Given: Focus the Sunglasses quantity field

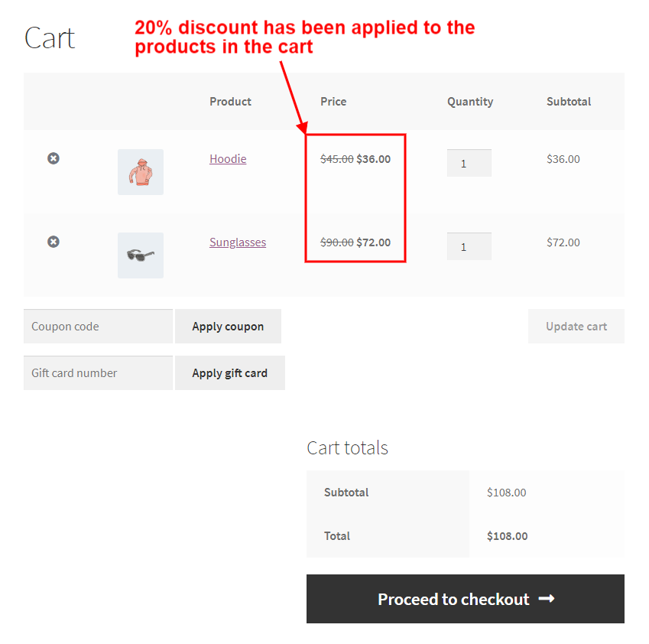Looking at the screenshot, I should coord(469,246).
